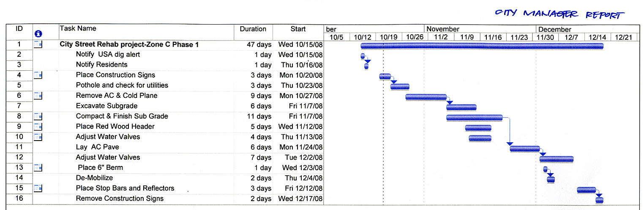Screen dimensions: 644x210
Task: Click the blue info indicator column header icon
Action: coord(38,33)
